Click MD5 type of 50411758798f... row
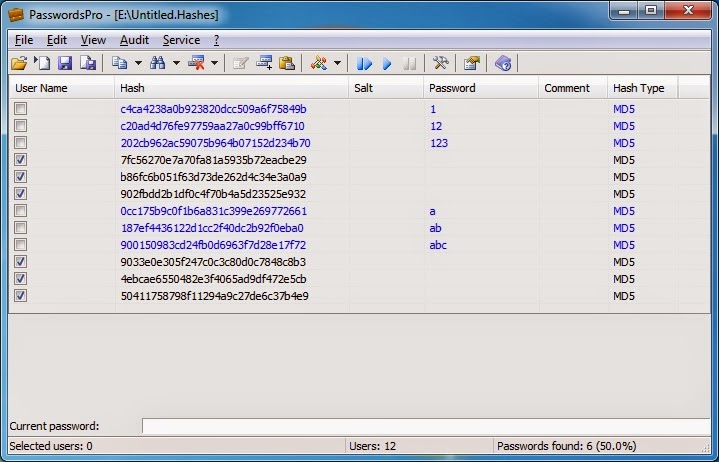The width and height of the screenshot is (719, 462). coord(624,296)
